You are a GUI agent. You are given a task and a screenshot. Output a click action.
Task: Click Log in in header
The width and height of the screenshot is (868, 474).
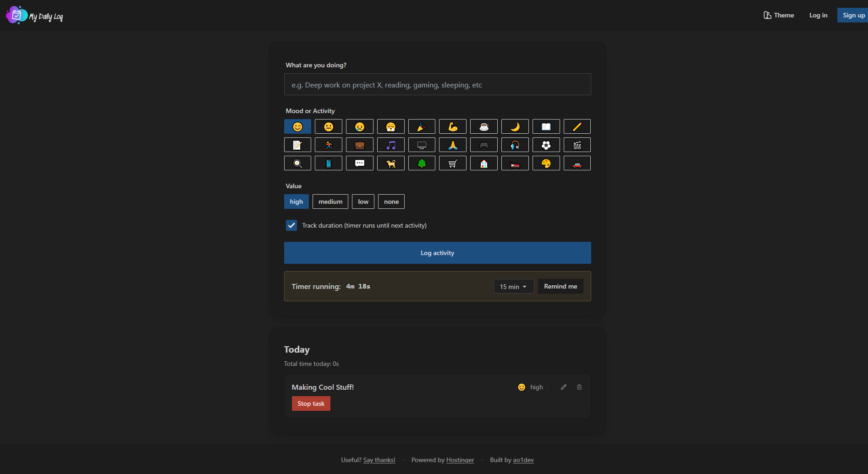pos(818,15)
